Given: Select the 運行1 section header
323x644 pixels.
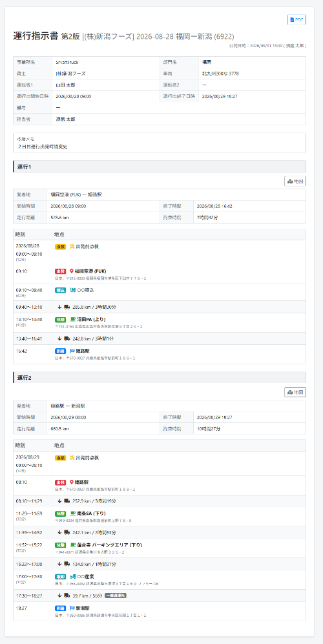Looking at the screenshot, I should [x=160, y=167].
